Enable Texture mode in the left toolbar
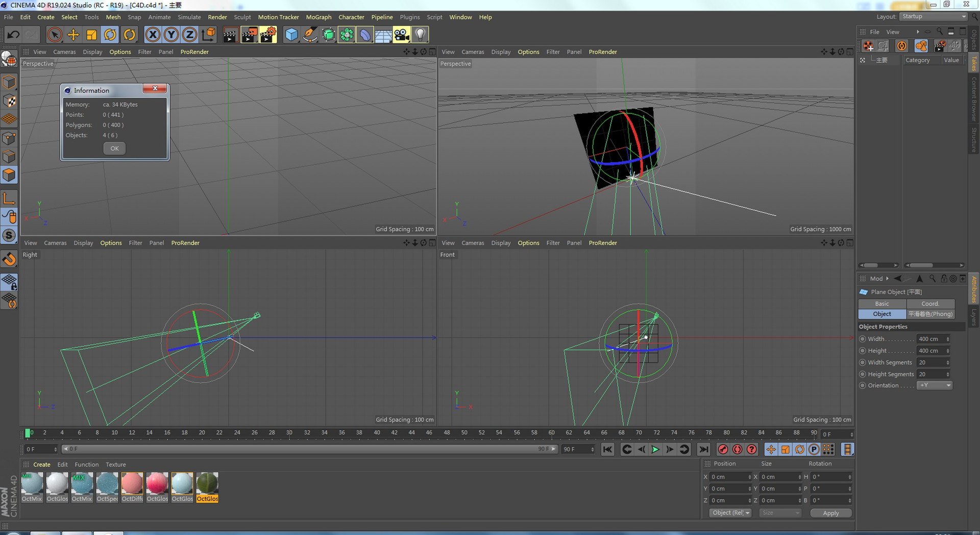This screenshot has width=980, height=535. [9, 101]
